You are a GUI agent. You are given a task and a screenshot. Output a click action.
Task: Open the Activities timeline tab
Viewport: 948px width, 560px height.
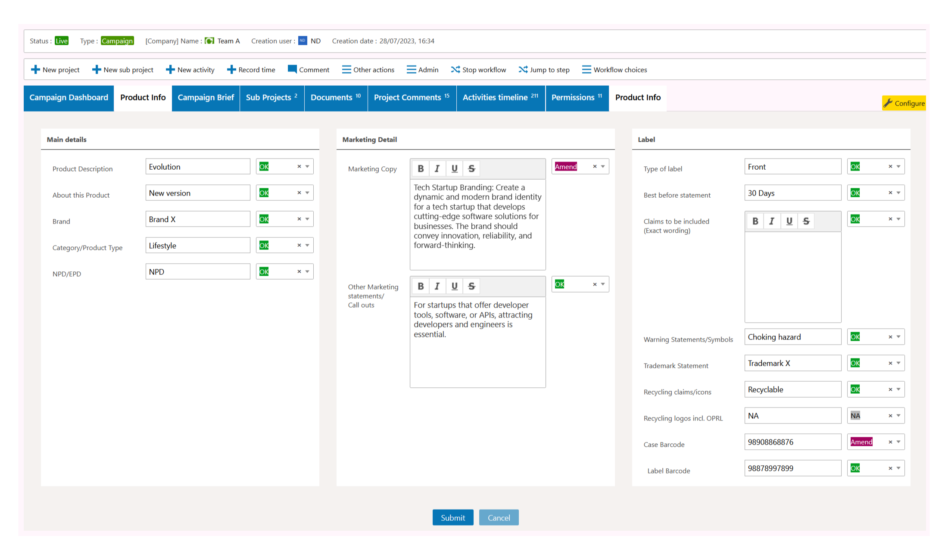point(500,98)
